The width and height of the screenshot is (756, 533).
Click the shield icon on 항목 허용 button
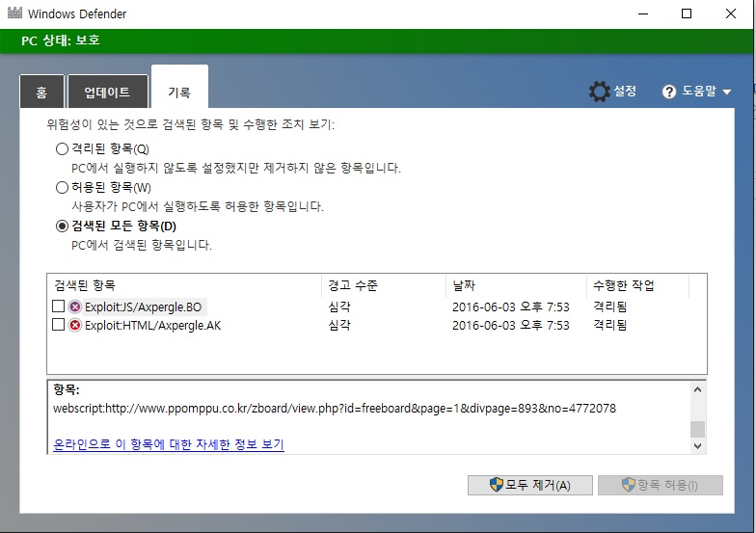pyautogui.click(x=628, y=485)
